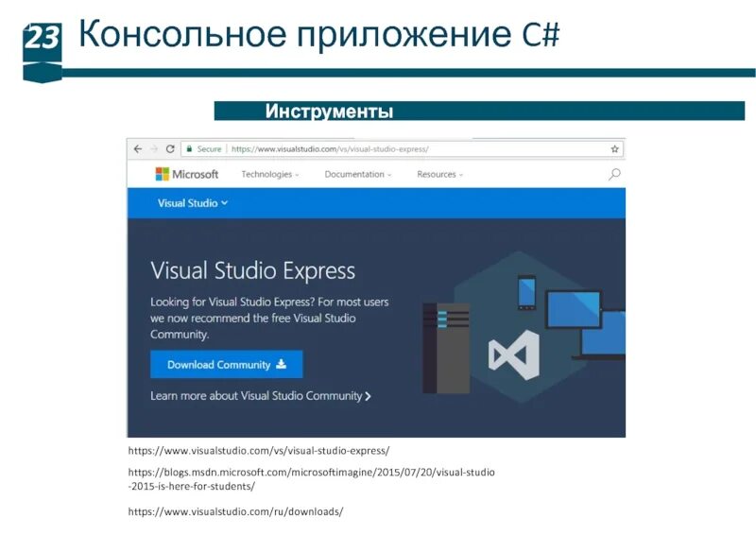Open the Documentation dropdown menu
This screenshot has height=535, width=756.
coord(358,174)
